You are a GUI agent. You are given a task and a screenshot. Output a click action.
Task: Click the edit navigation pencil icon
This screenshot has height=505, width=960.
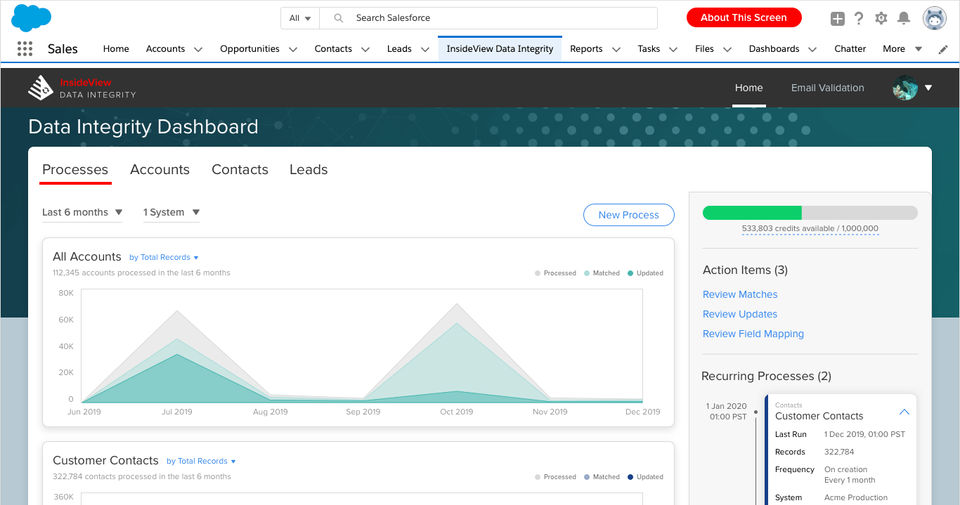pos(943,50)
